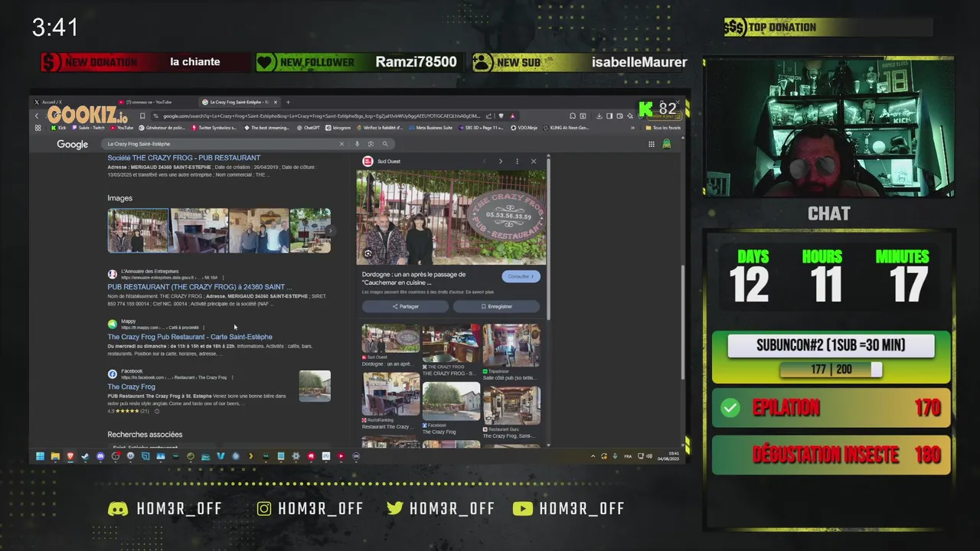Open three-dot menu in image preview panel
This screenshot has width=980, height=551.
(517, 161)
